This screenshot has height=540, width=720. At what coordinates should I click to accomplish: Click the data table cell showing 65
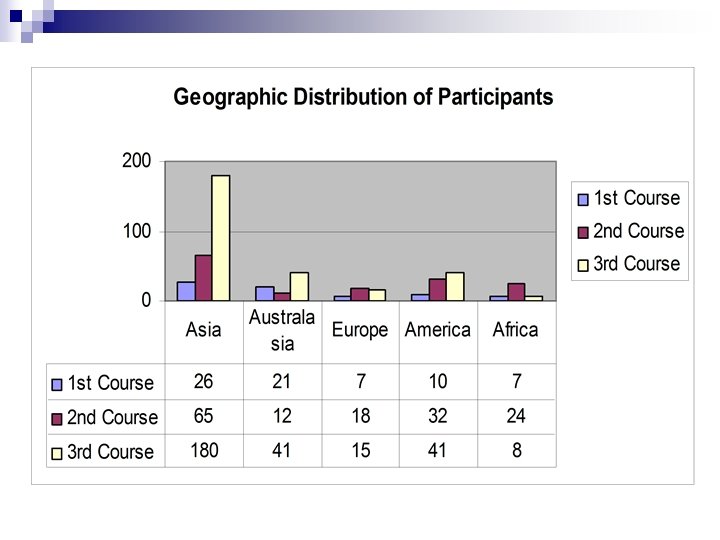click(204, 416)
